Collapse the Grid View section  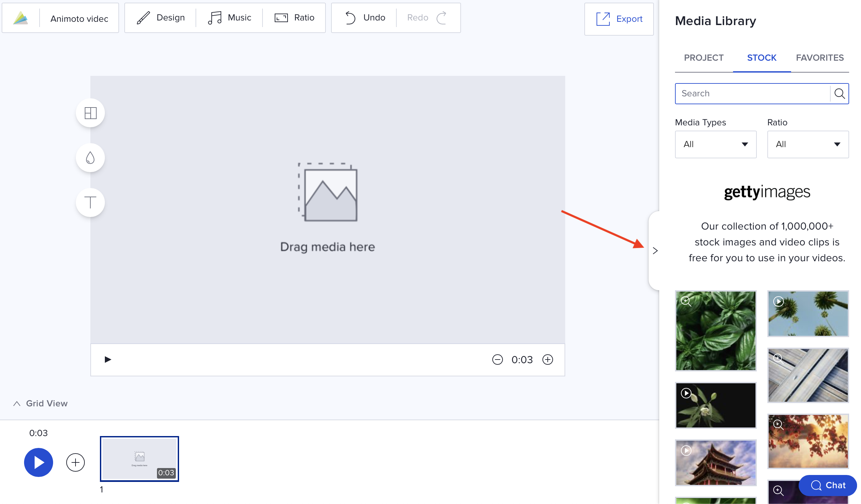coord(16,403)
